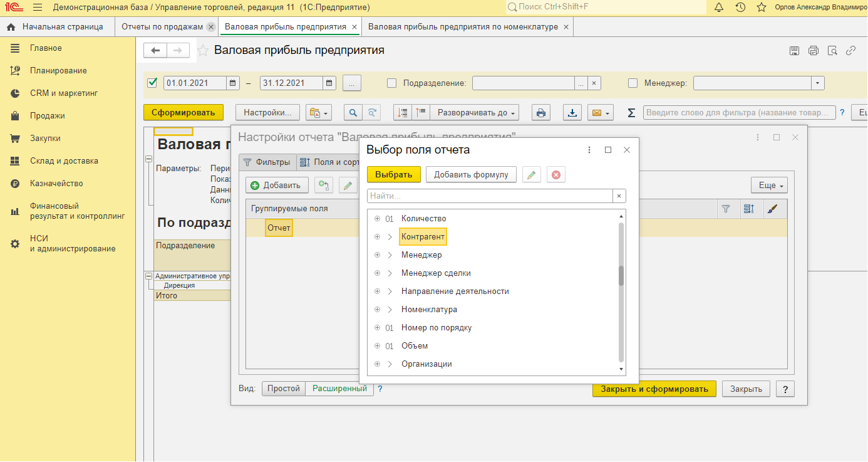Click the Найти search field
The width and height of the screenshot is (868, 462).
490,196
